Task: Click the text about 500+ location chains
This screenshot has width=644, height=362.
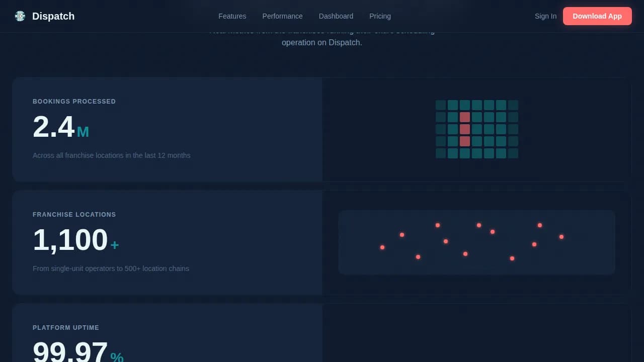Action: tap(111, 268)
